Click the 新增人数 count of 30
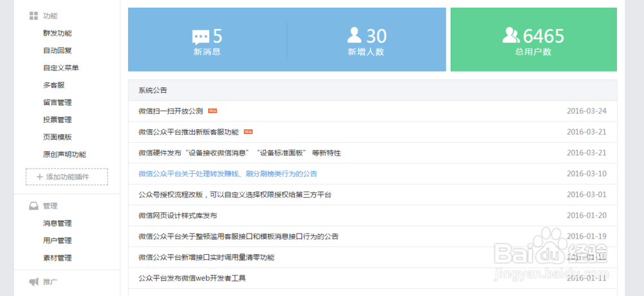The width and height of the screenshot is (644, 296). (x=376, y=36)
